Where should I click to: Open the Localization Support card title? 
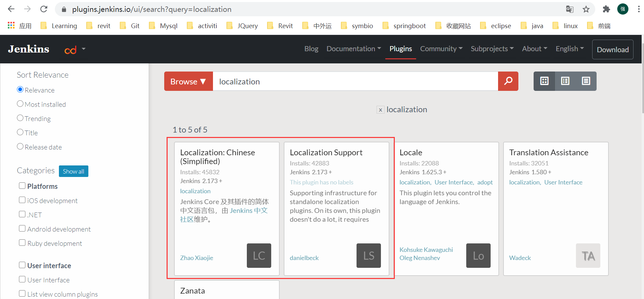tap(326, 153)
